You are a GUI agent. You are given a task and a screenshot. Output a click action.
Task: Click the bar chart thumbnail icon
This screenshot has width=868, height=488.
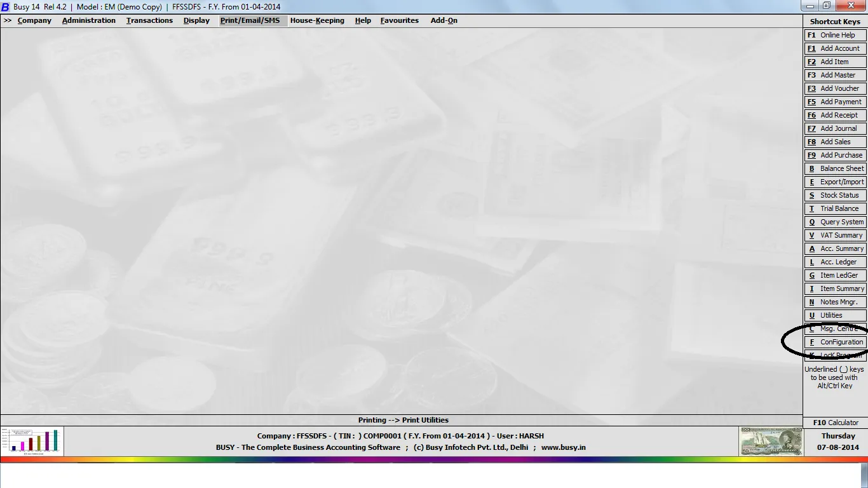(32, 441)
